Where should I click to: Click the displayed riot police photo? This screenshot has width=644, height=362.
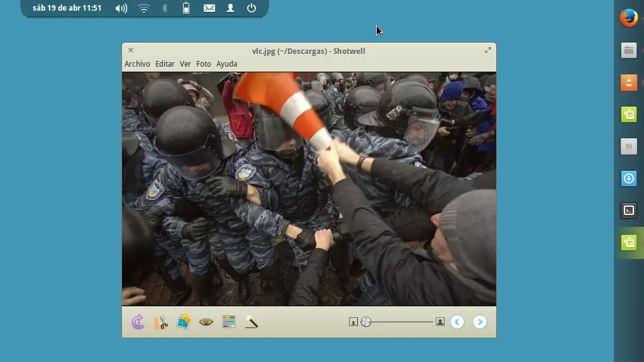point(309,189)
